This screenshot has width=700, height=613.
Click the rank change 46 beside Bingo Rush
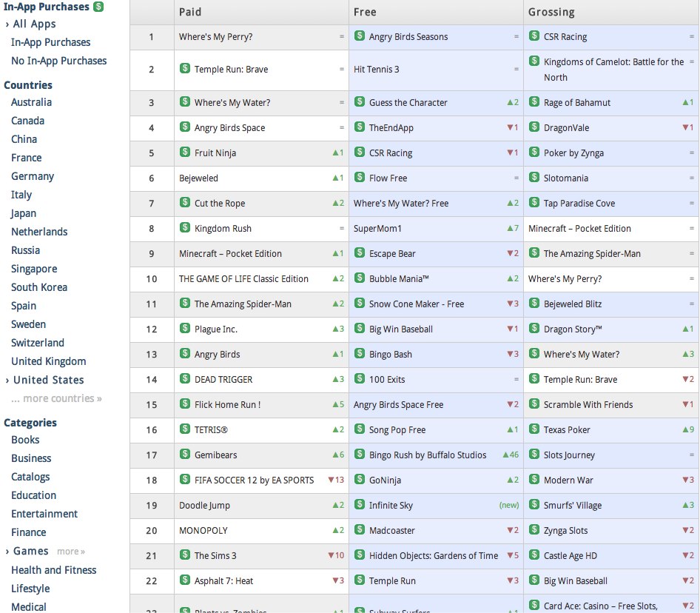pyautogui.click(x=511, y=455)
